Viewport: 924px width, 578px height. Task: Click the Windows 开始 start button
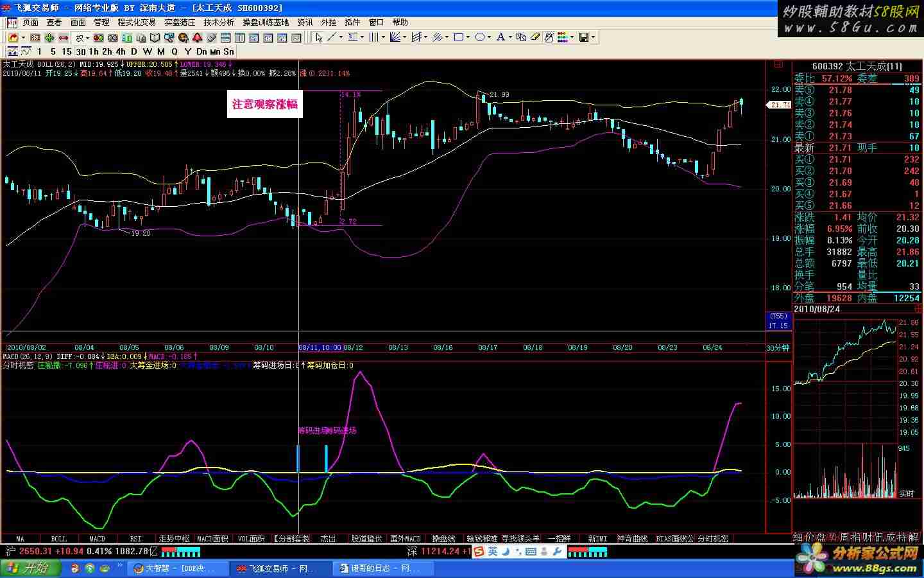(x=31, y=568)
